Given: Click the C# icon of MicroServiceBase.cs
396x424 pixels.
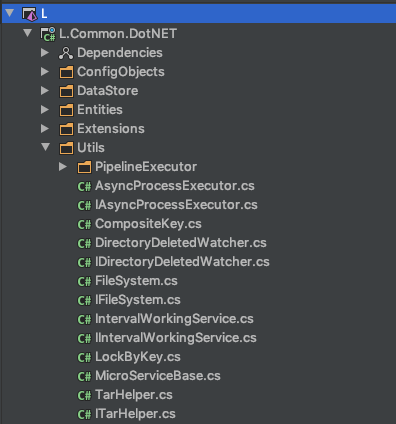Looking at the screenshot, I should click(84, 377).
